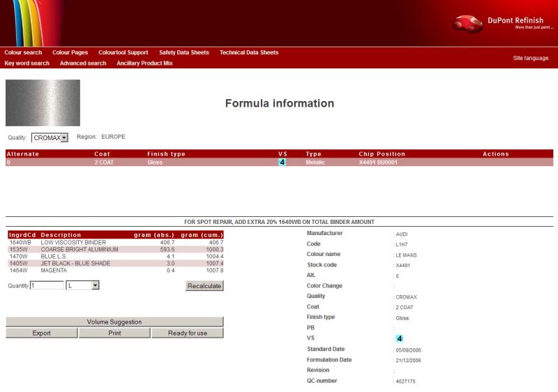This screenshot has width=558, height=392.
Task: Open the quantity unit L dropdown
Action: pos(83,285)
